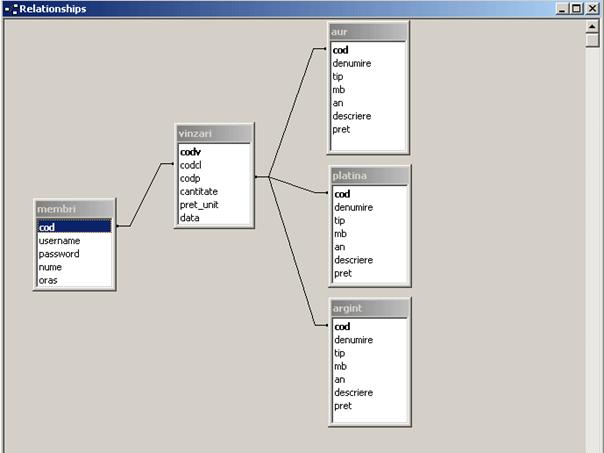
Task: Select the cantitate field in vinzari
Action: point(199,191)
